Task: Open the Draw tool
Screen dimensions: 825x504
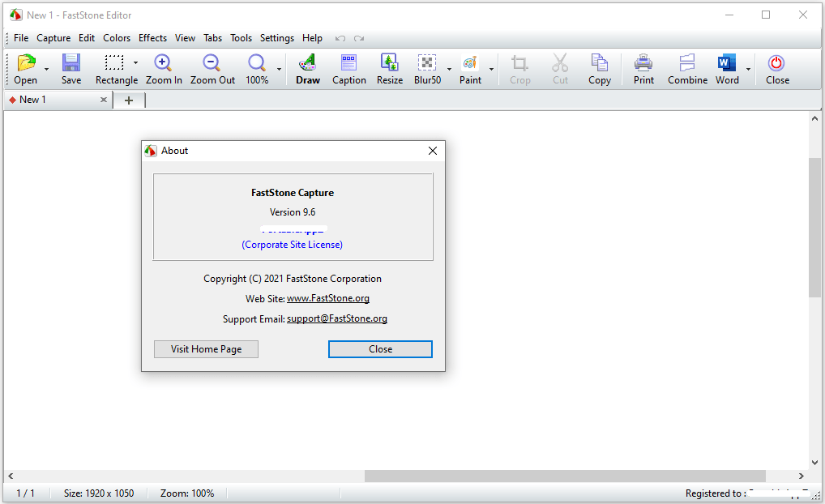Action: pyautogui.click(x=308, y=63)
